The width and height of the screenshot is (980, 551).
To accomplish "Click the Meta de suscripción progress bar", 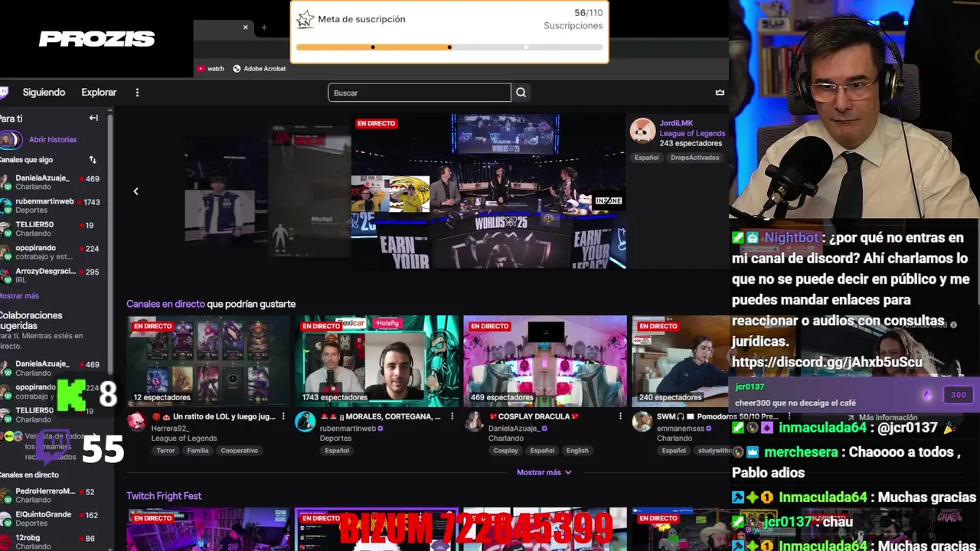I will 449,47.
